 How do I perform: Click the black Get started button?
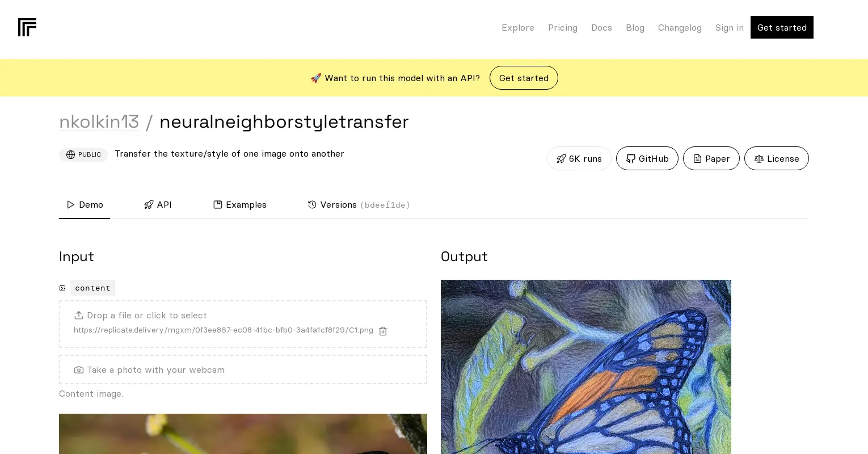[782, 27]
